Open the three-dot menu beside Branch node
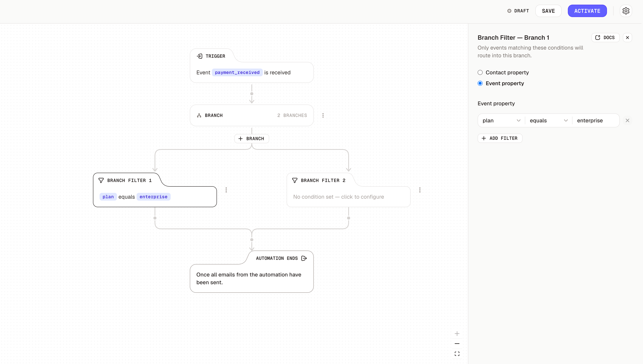The height and width of the screenshot is (364, 643). point(323,115)
